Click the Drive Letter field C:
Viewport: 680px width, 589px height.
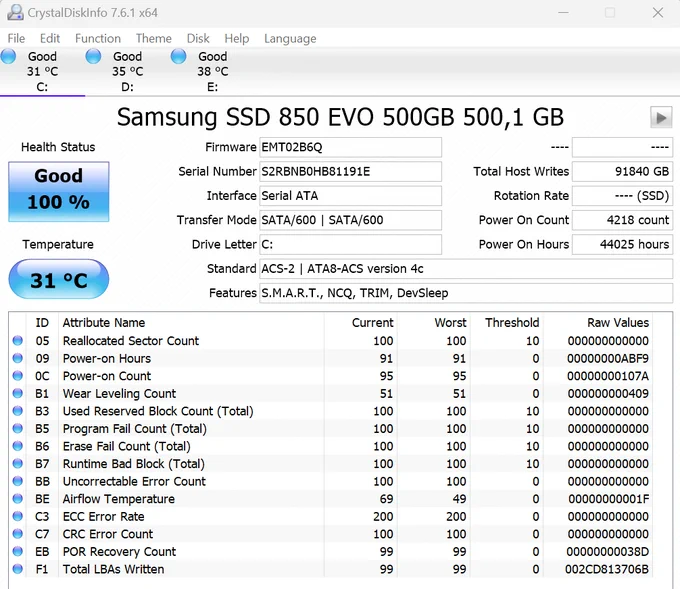point(350,245)
